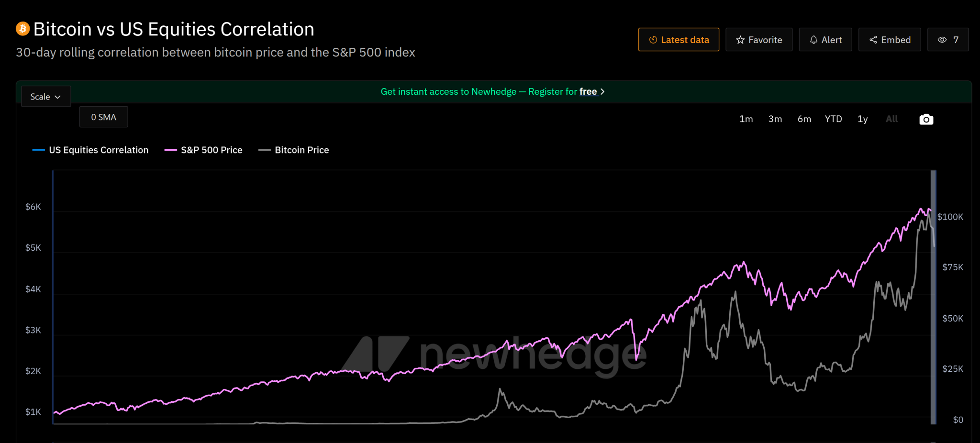Click the Alert bell icon
This screenshot has height=443, width=980.
click(x=813, y=40)
